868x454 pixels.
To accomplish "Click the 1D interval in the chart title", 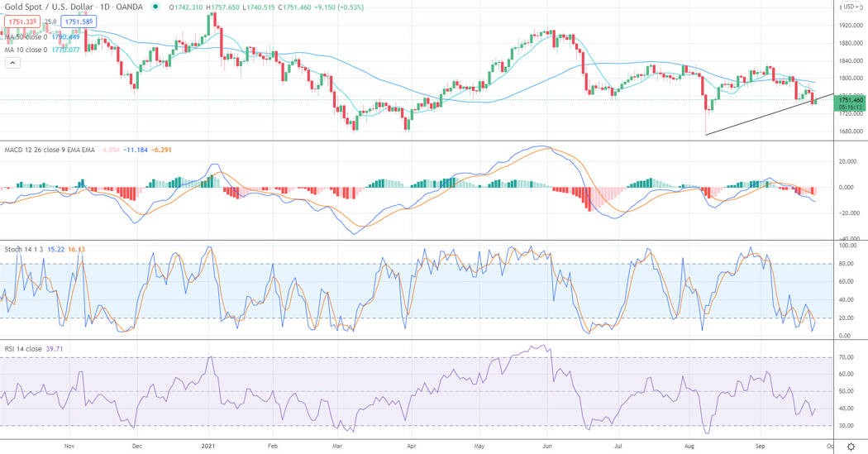I will (103, 7).
